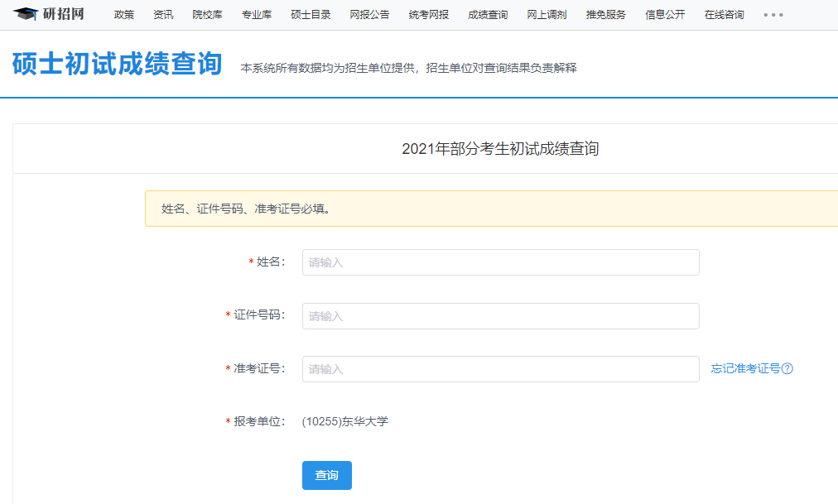Select 专业库 in the navigation bar
Image resolution: width=838 pixels, height=504 pixels.
(256, 14)
